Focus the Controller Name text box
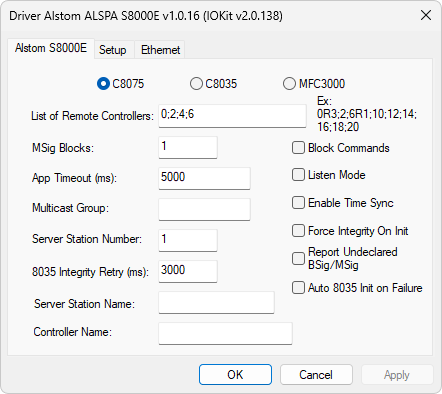The width and height of the screenshot is (442, 394). [x=225, y=333]
